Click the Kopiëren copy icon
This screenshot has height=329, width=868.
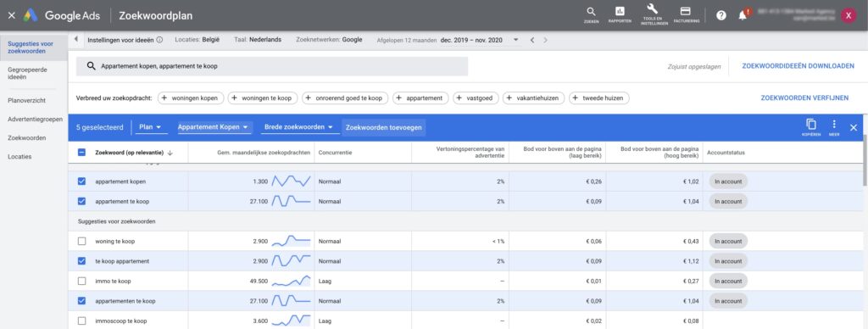pyautogui.click(x=811, y=127)
